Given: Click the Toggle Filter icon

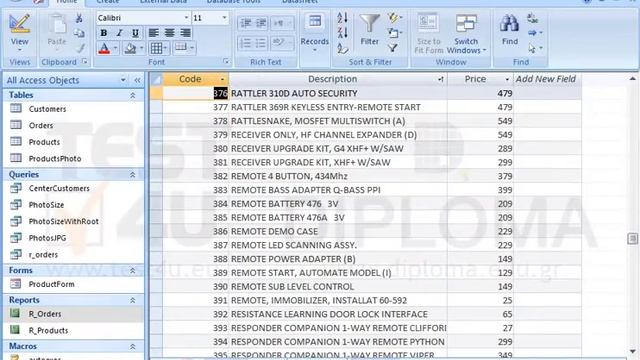Looking at the screenshot, I should (393, 49).
